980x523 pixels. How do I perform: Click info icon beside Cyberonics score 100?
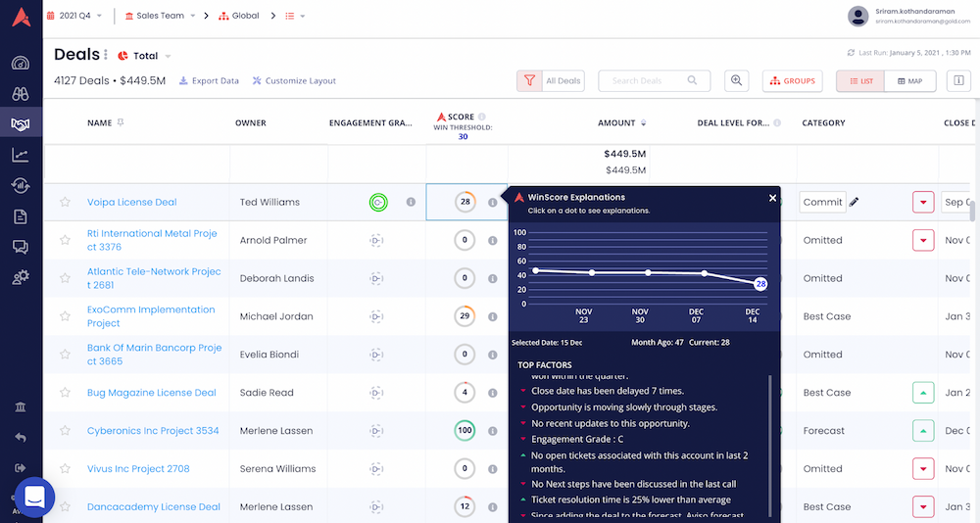[x=493, y=431]
